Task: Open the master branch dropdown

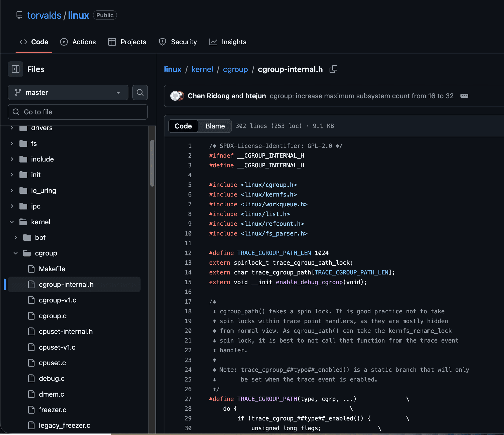Action: pos(68,92)
